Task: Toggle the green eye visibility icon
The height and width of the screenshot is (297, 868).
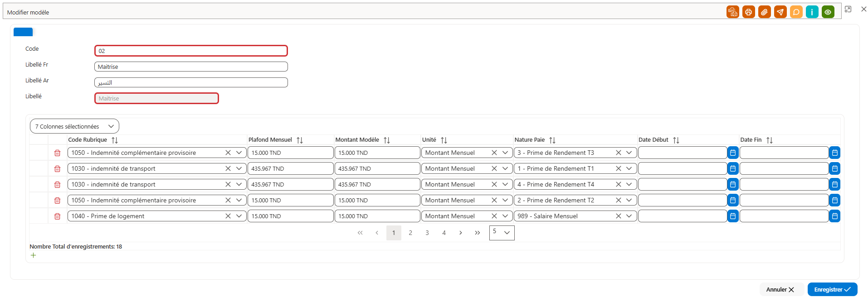Action: coord(828,12)
